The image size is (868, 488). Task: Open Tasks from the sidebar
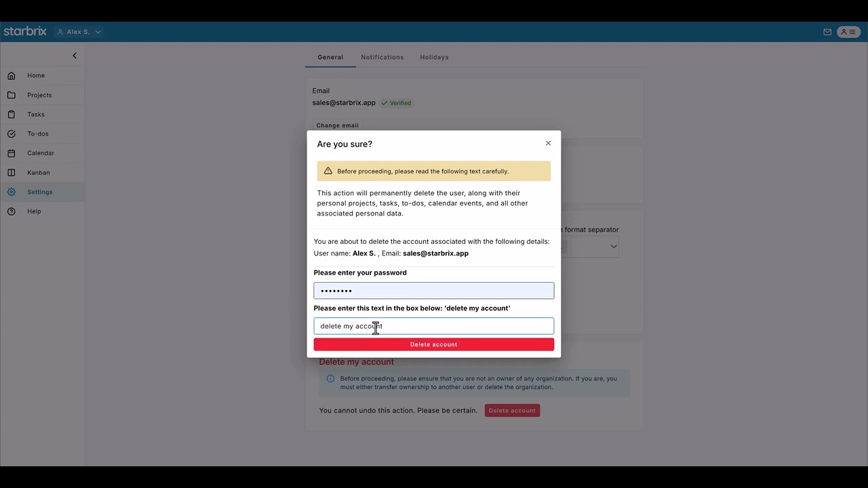pyautogui.click(x=36, y=115)
